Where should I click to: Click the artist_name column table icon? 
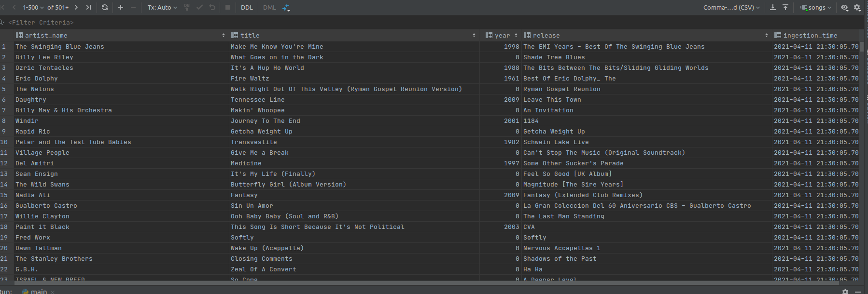[x=19, y=35]
